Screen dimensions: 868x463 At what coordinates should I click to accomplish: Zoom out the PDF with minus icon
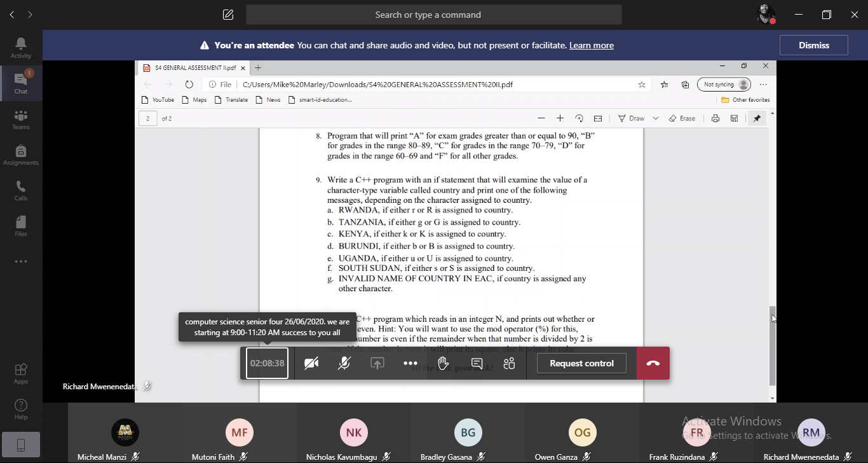(x=541, y=118)
